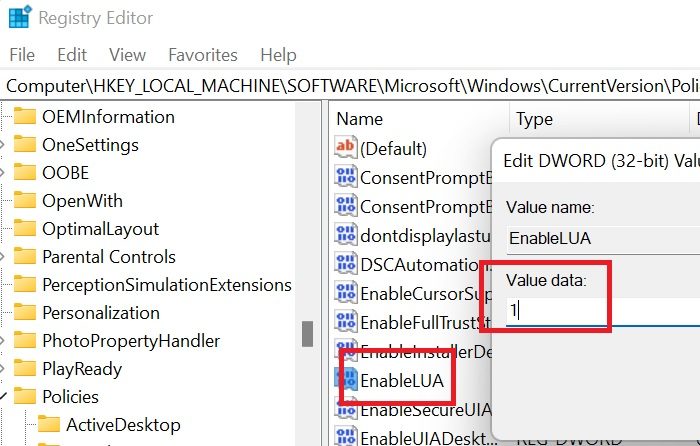The width and height of the screenshot is (700, 446).
Task: Click the OOBE key label
Action: point(66,173)
